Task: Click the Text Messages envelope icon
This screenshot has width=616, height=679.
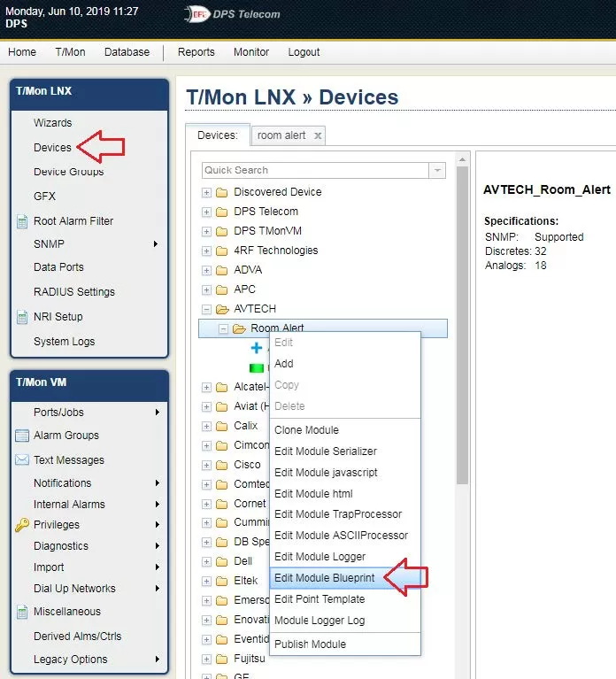Action: (22, 459)
